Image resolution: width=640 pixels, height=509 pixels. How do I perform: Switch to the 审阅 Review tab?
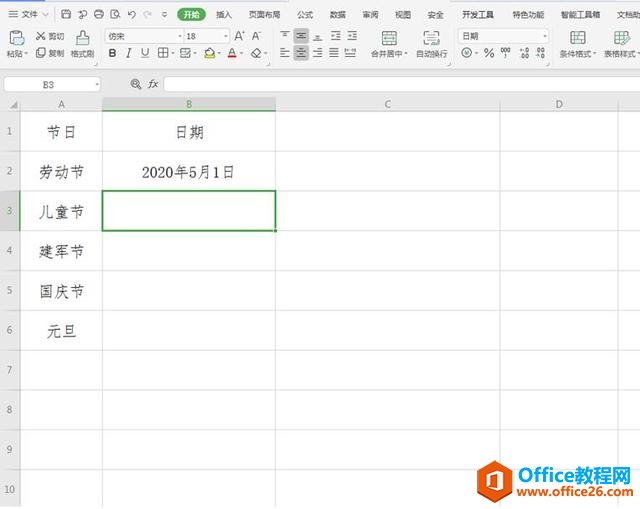[x=370, y=15]
